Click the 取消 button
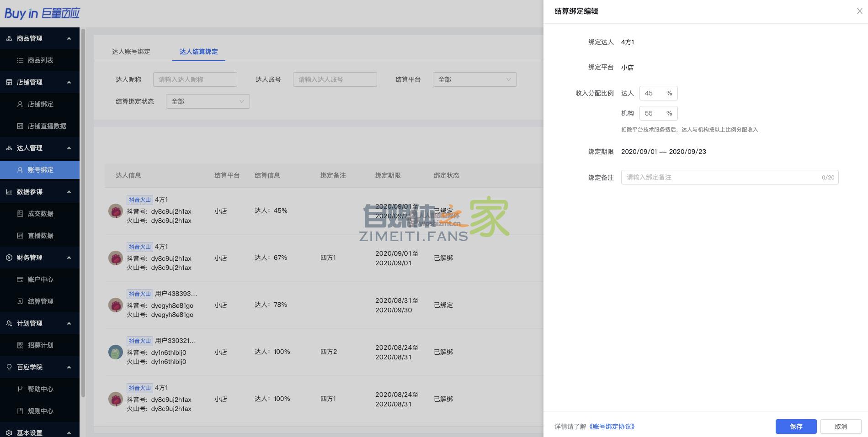The width and height of the screenshot is (868, 437). pos(841,426)
